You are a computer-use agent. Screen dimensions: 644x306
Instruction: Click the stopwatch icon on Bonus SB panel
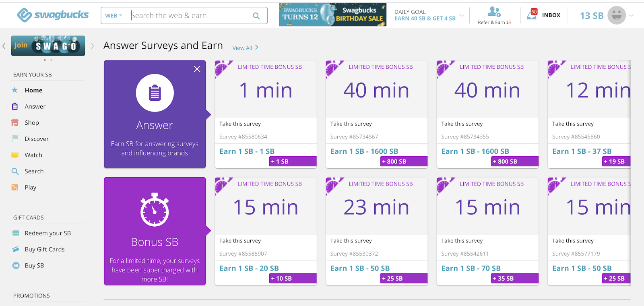click(x=155, y=210)
